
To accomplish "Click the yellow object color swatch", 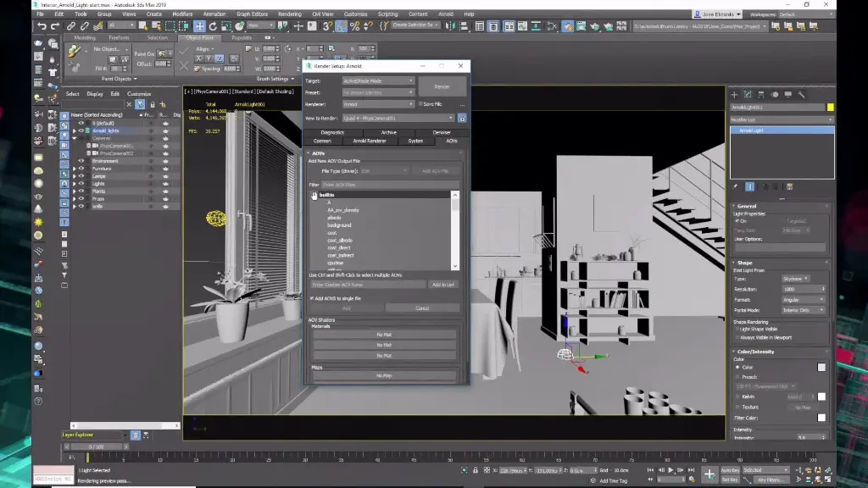I will (831, 108).
